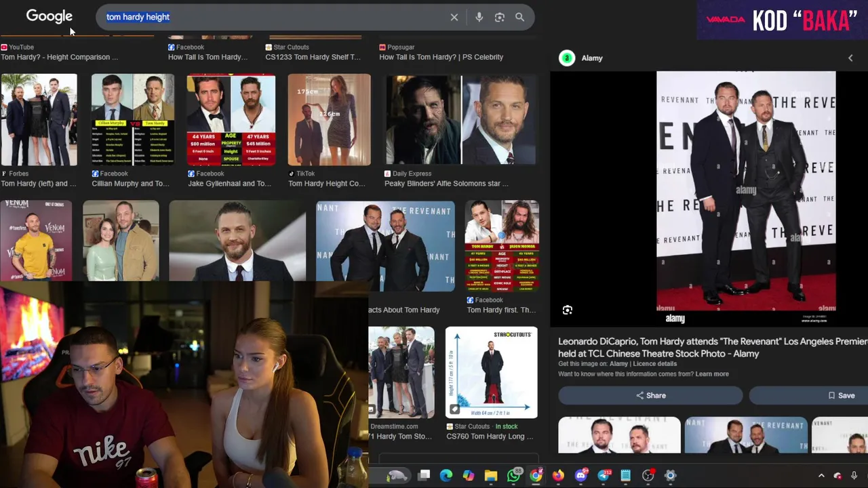The height and width of the screenshot is (488, 868).
Task: Show hidden system tray icons
Action: coord(821,476)
